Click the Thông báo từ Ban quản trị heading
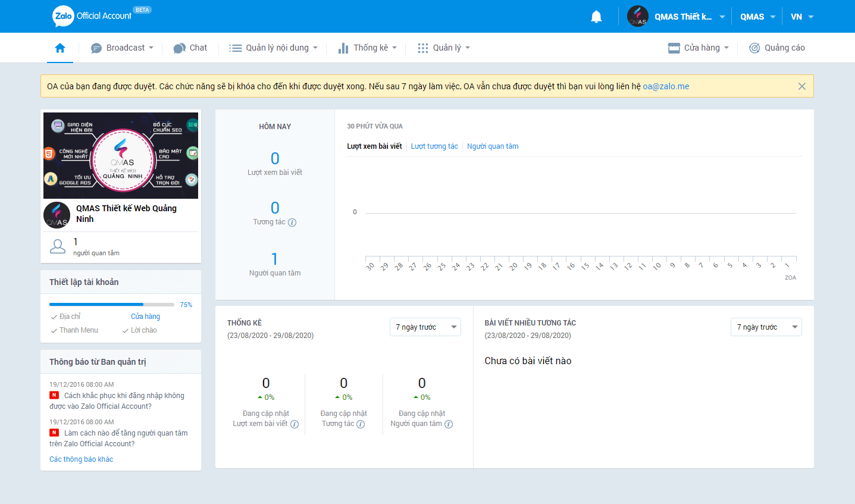Screen dimensions: 855x504 tap(98, 362)
